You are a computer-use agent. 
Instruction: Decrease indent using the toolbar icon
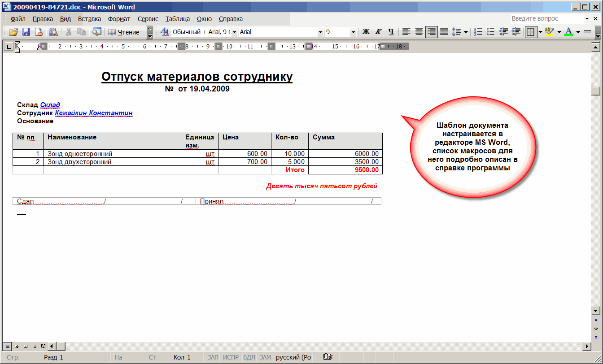[x=503, y=32]
